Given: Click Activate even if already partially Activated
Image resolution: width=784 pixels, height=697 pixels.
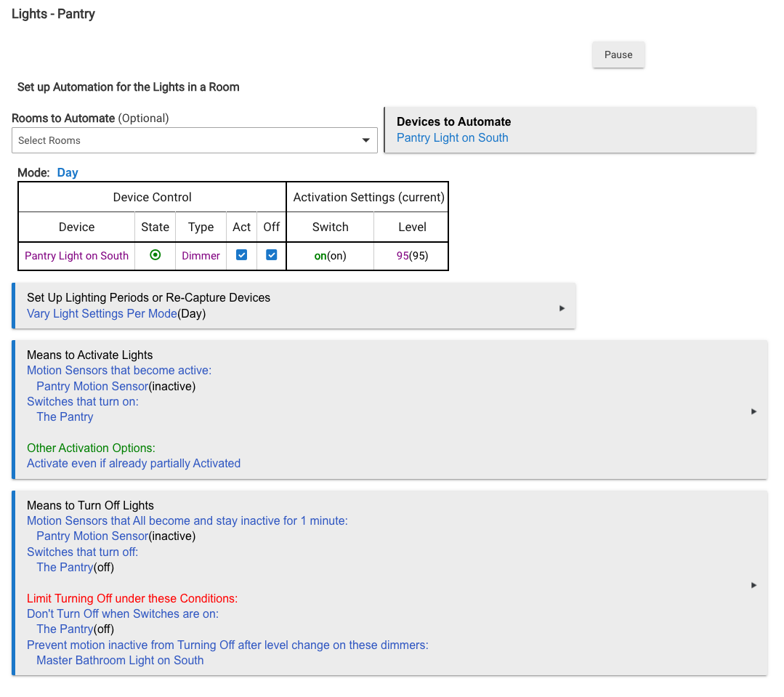Looking at the screenshot, I should (x=134, y=463).
